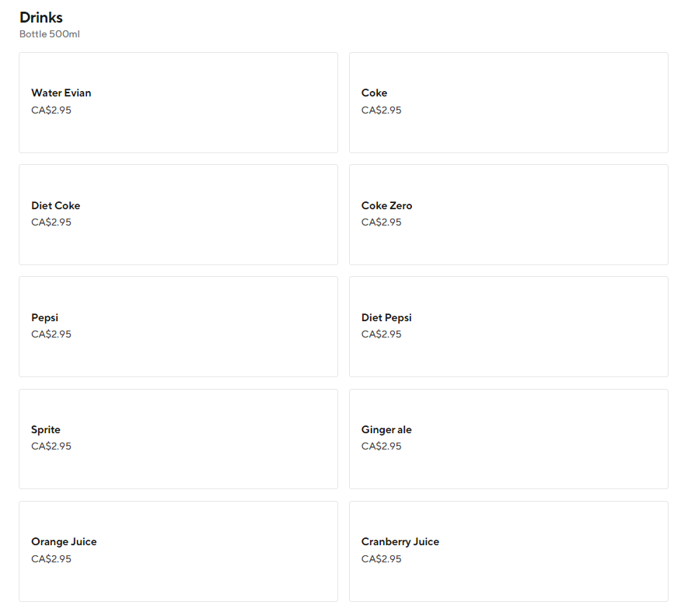681x616 pixels.
Task: Open the Coke Zero item card
Action: 508,214
